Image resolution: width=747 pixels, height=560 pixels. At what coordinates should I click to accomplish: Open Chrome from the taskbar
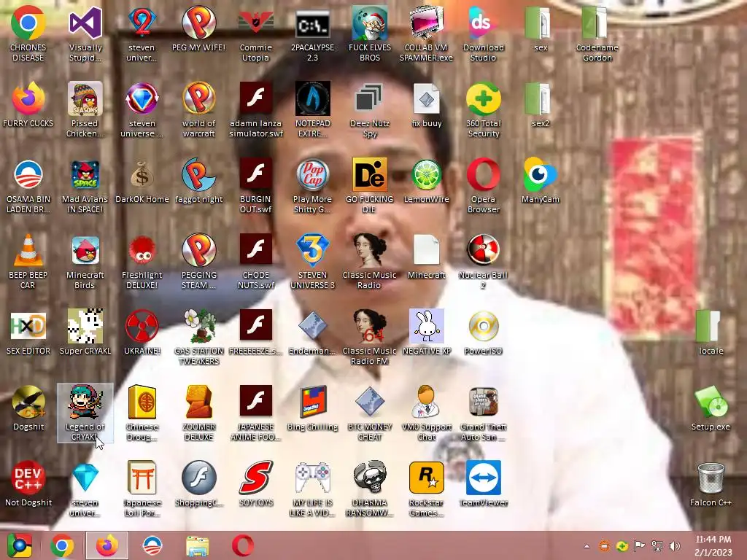[62, 545]
